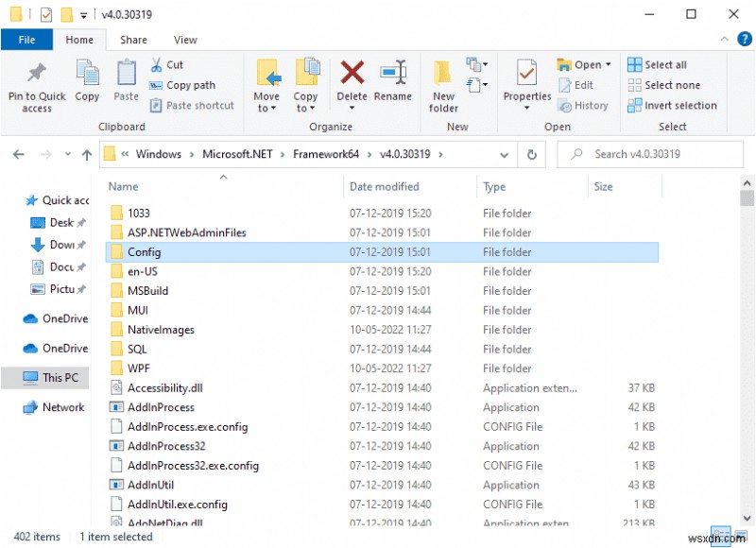Pin current folder to Quick access
This screenshot has height=548, width=756.
36,84
